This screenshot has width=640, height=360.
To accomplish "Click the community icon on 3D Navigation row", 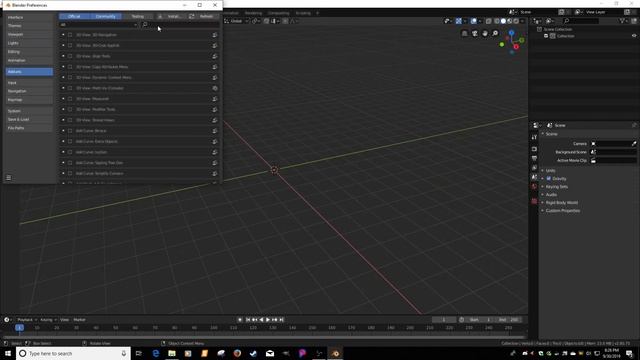I will (215, 35).
